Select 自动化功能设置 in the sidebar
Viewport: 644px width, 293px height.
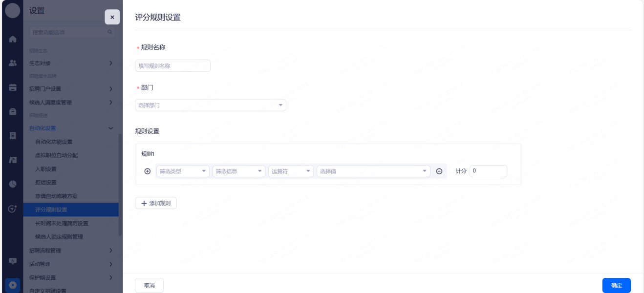[54, 142]
